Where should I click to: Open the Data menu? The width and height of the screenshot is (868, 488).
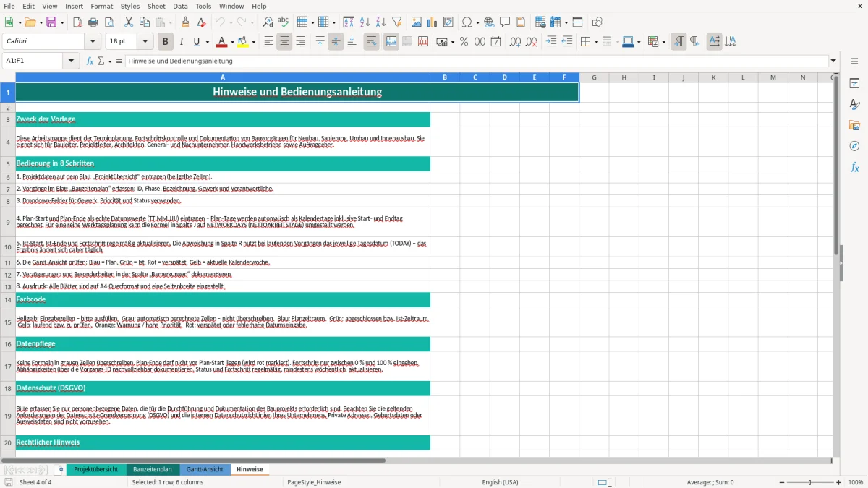click(x=180, y=6)
